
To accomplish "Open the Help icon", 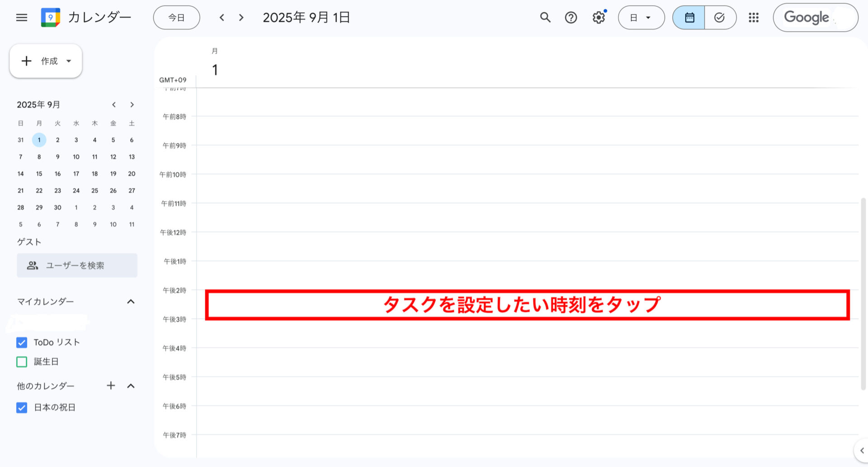I will tap(571, 17).
